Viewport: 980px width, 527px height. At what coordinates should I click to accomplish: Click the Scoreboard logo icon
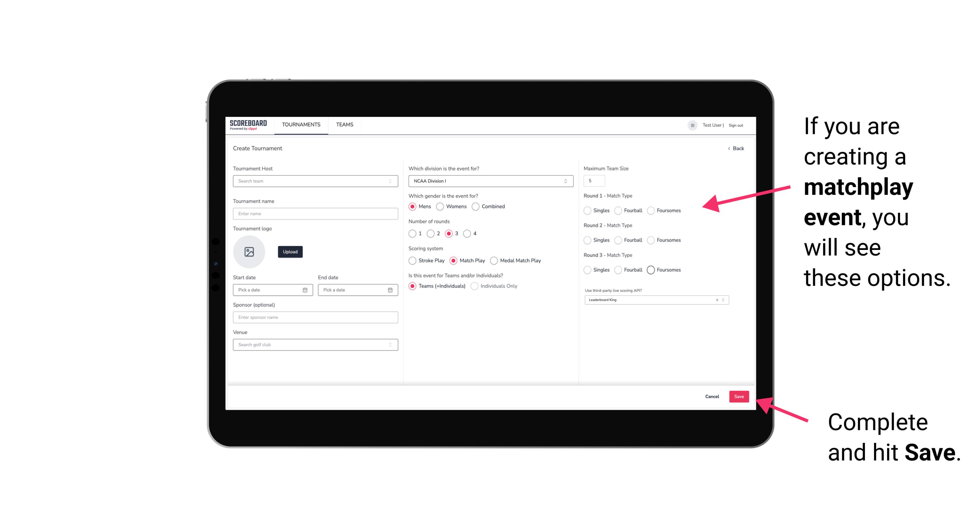point(249,125)
